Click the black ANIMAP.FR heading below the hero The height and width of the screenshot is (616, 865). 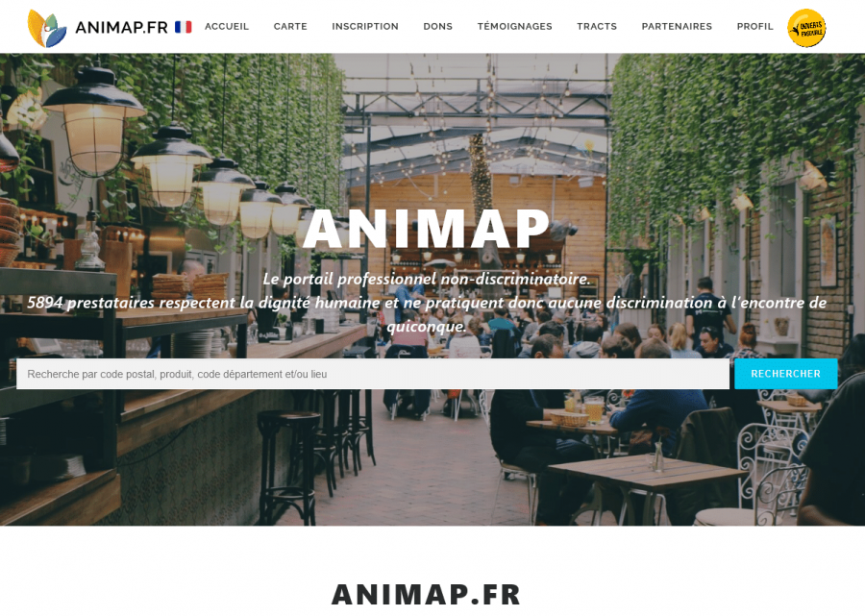[426, 595]
